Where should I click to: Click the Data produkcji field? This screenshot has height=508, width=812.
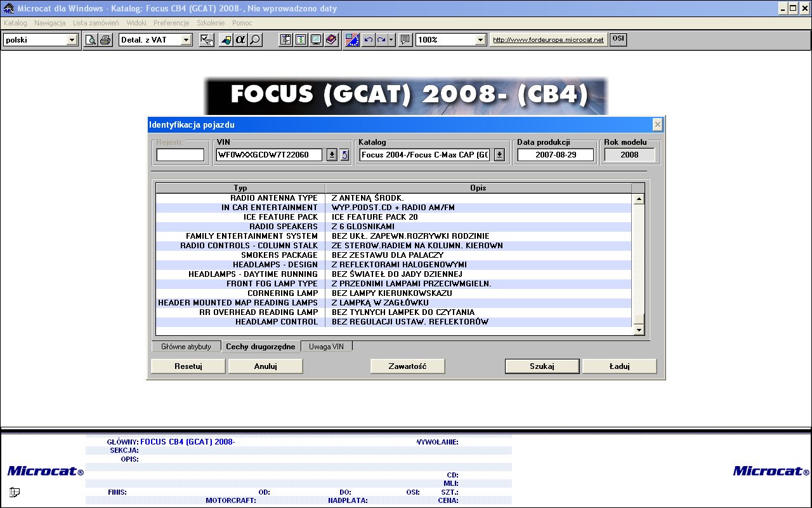pyautogui.click(x=555, y=155)
